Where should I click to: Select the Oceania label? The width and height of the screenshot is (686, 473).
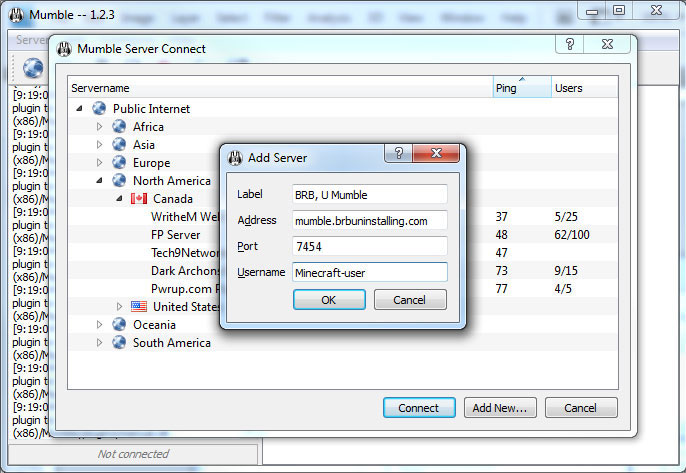[x=154, y=325]
